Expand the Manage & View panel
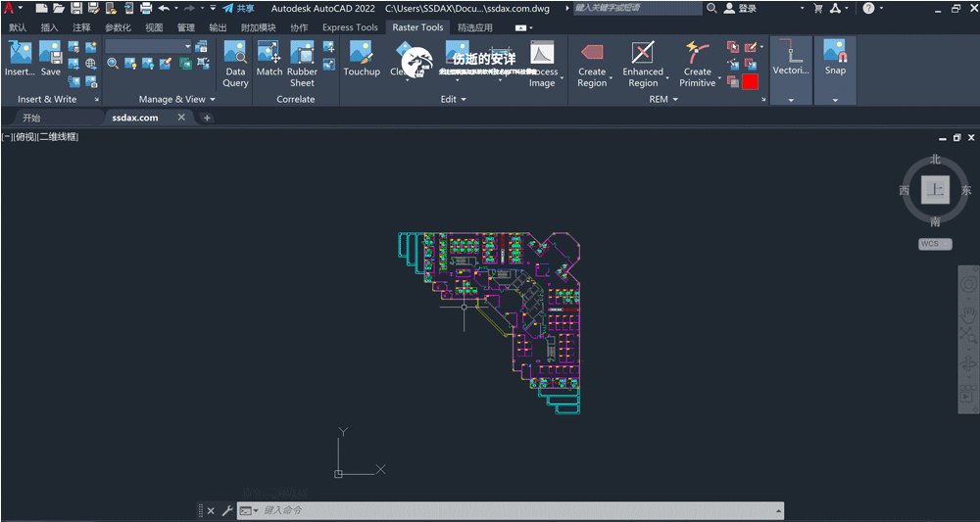Viewport: 980px width, 522px height. click(x=176, y=99)
